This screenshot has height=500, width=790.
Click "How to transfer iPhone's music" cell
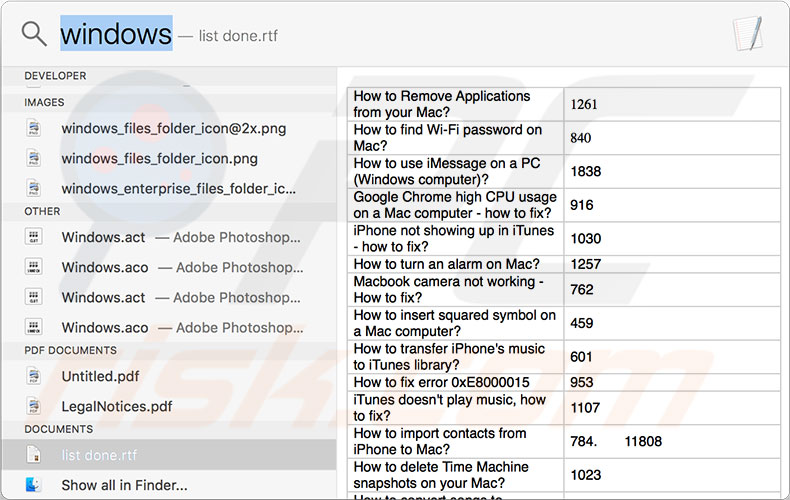click(x=455, y=357)
